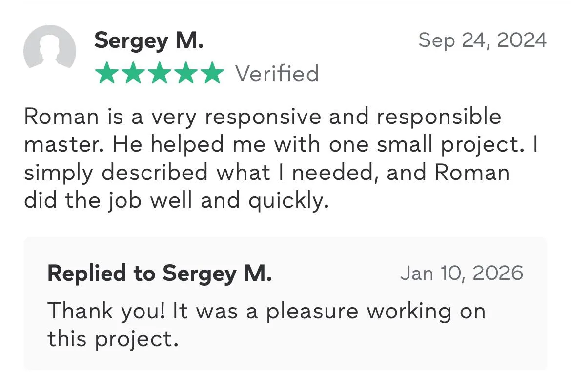The height and width of the screenshot is (392, 571).
Task: Click the 'Replied to Sergey M.' heading
Action: [160, 274]
